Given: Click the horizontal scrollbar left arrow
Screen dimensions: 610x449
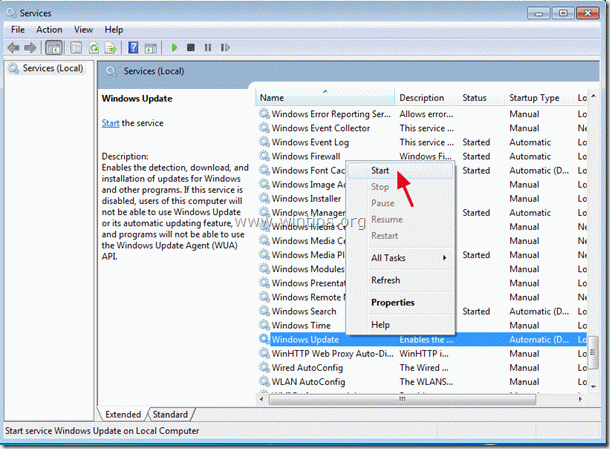Looking at the screenshot, I should click(x=261, y=399).
